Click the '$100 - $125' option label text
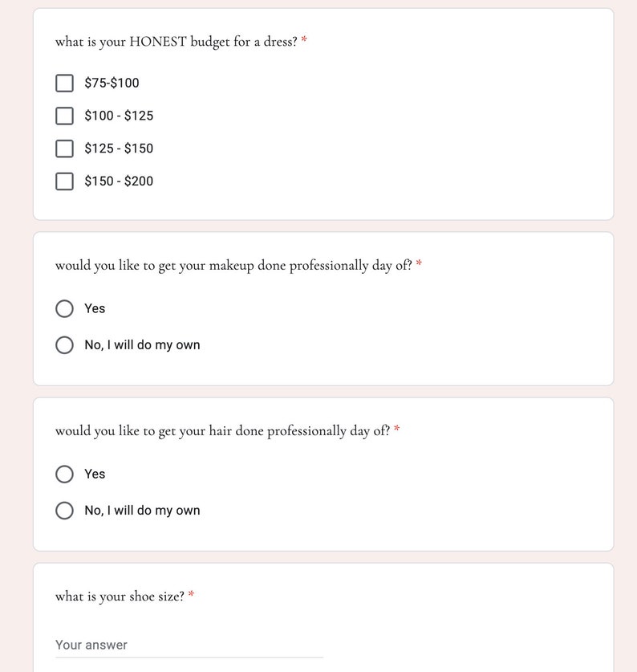The height and width of the screenshot is (672, 637). pos(119,116)
